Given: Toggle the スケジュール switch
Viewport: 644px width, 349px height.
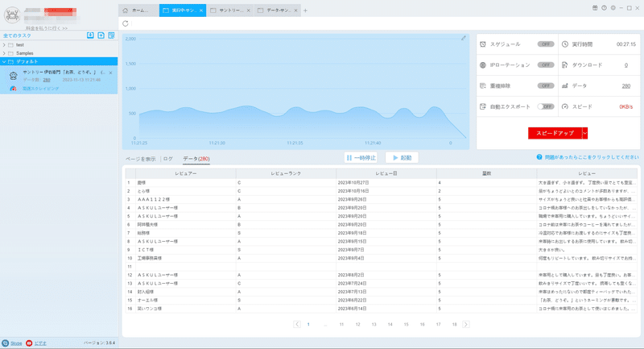Looking at the screenshot, I should (546, 44).
